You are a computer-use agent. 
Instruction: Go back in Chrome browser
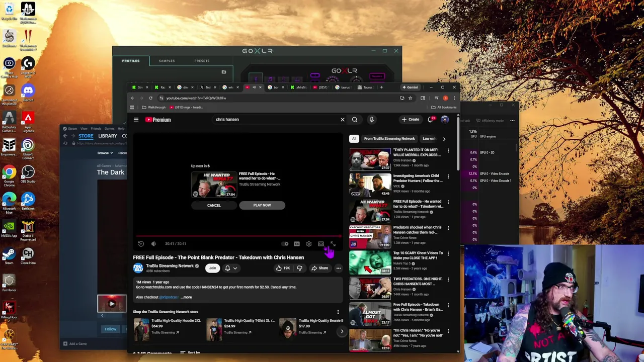point(132,98)
